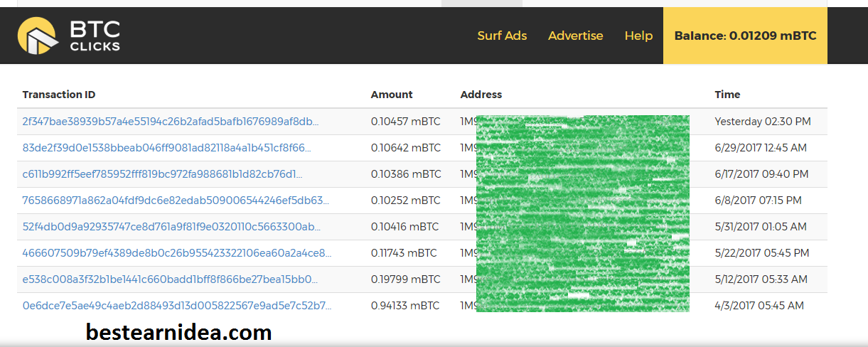This screenshot has height=347, width=868.
Task: Open transaction c611b992ff5eef78 link
Action: tap(163, 174)
